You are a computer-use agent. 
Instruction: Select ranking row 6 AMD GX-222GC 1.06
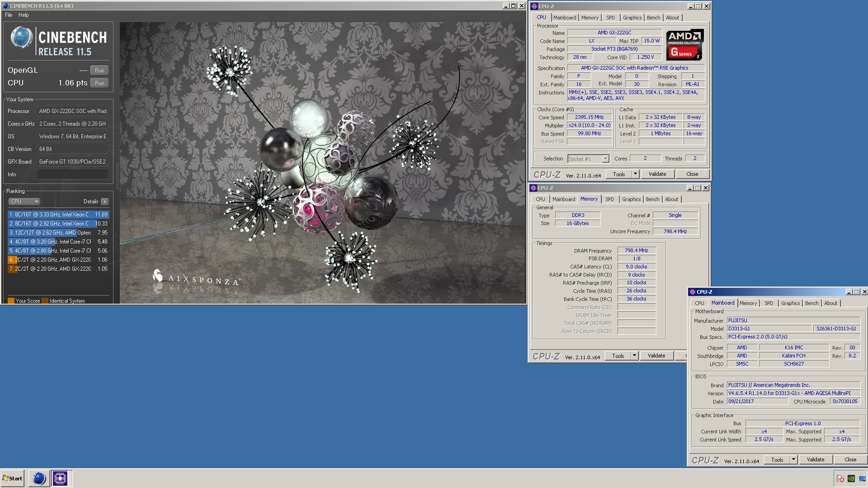click(x=58, y=260)
